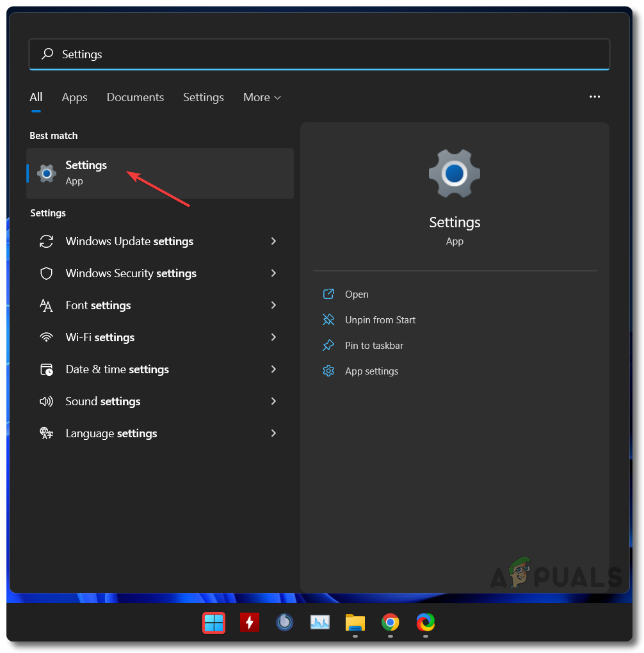
Task: Click Pin to taskbar
Action: tap(374, 346)
